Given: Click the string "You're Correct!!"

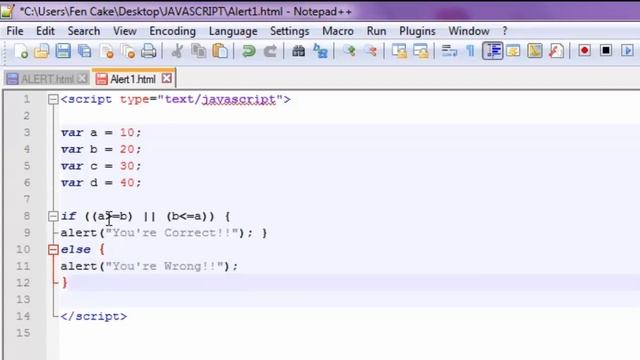Looking at the screenshot, I should [x=172, y=233].
